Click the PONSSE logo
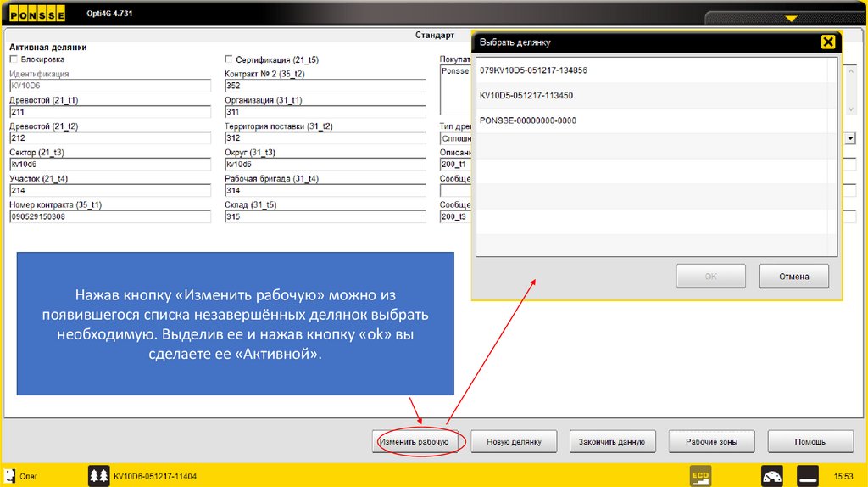The height and width of the screenshot is (487, 868). [37, 14]
